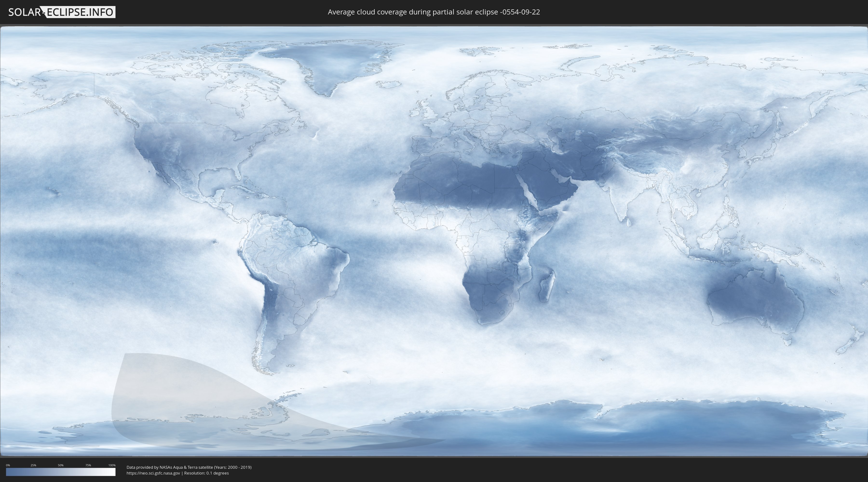Click 'Resolution: 0.1 degrees' text
The width and height of the screenshot is (868, 482).
click(x=207, y=473)
